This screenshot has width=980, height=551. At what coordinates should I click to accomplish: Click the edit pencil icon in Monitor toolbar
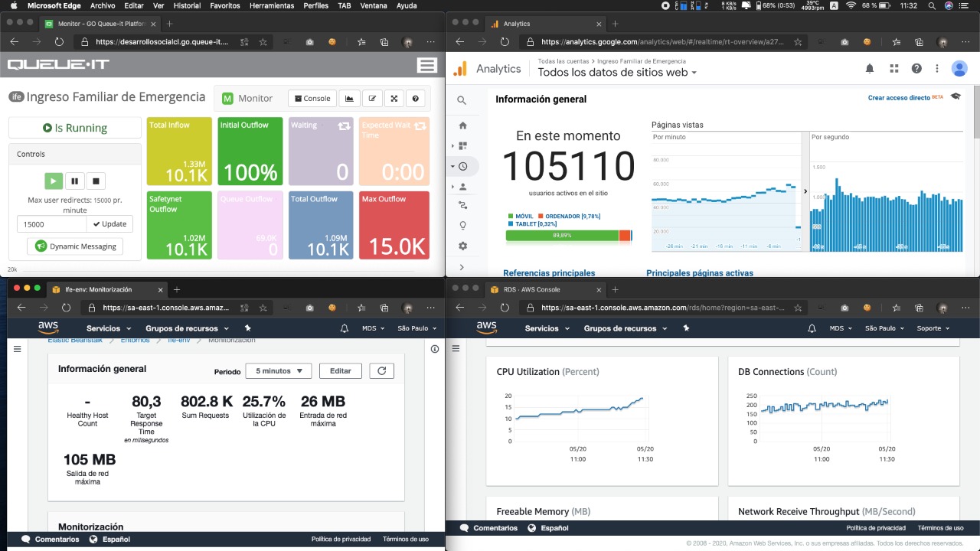point(372,98)
